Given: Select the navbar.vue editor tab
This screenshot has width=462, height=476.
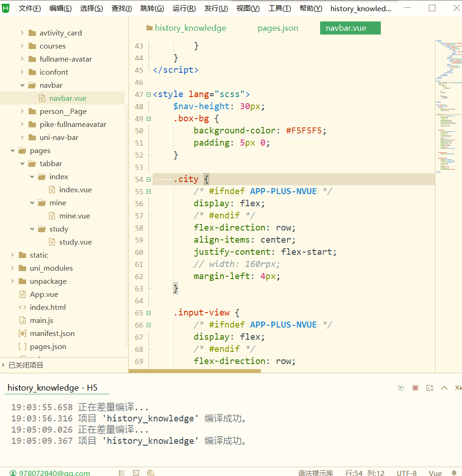Looking at the screenshot, I should click(350, 28).
